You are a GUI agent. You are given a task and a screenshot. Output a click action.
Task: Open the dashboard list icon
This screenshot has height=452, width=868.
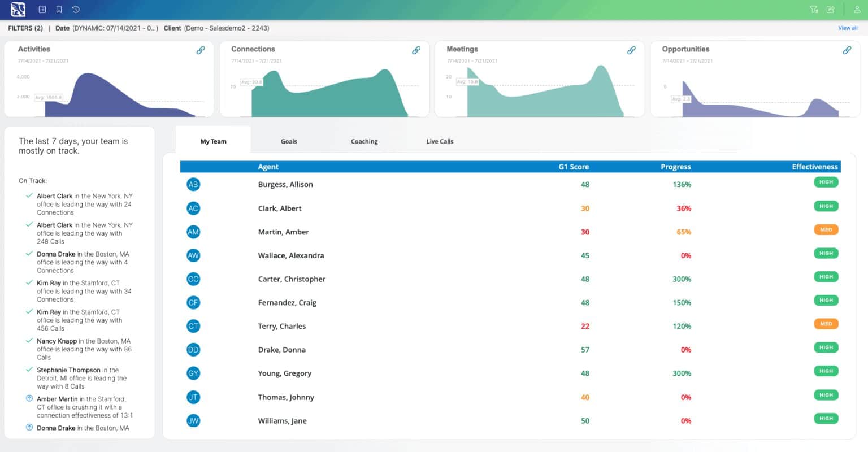(42, 10)
